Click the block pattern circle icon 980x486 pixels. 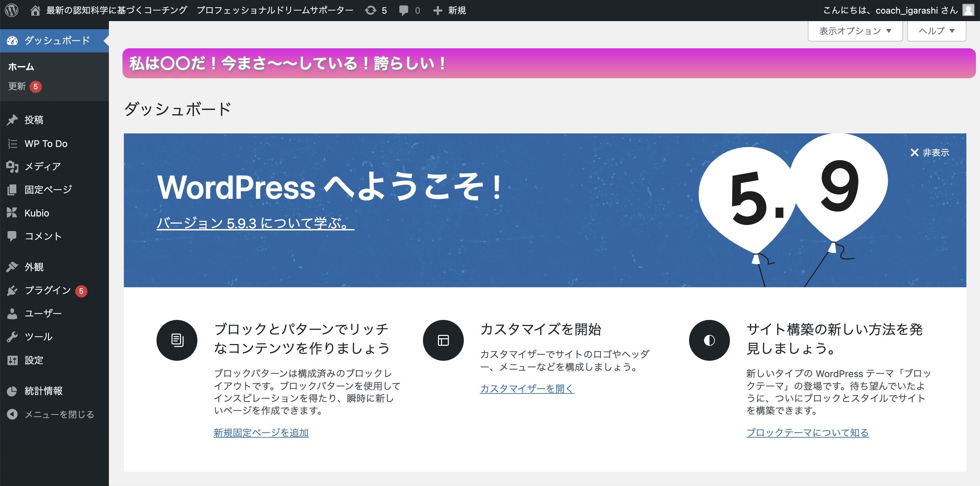pos(177,340)
